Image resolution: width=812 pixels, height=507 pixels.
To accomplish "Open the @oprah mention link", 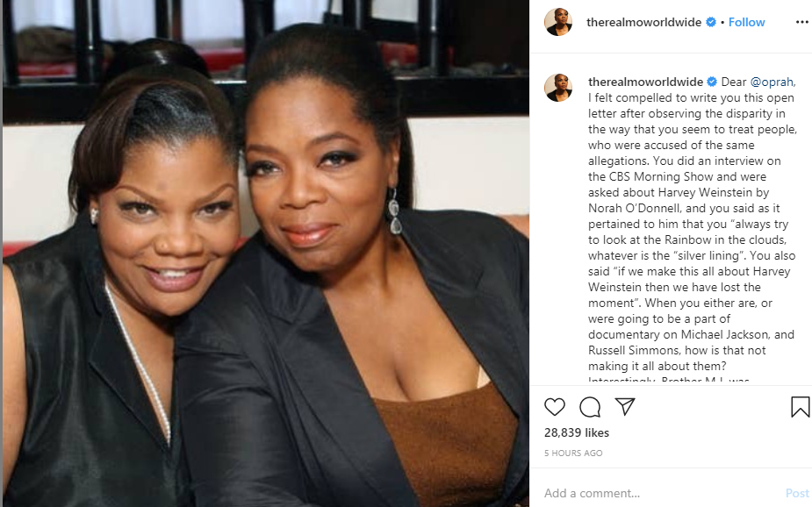I will [772, 82].
